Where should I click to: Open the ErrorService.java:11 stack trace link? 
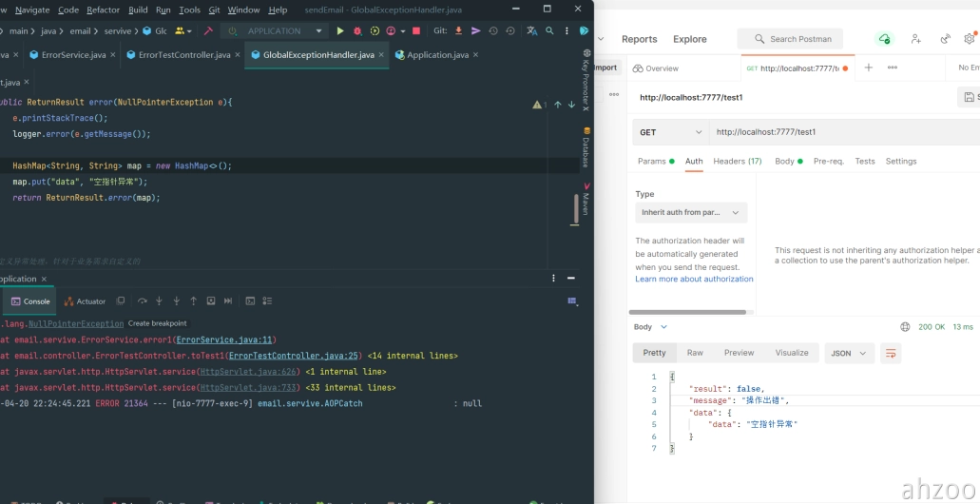225,339
